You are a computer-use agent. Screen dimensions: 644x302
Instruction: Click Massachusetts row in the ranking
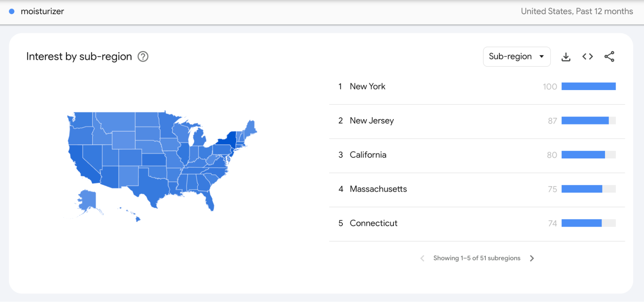378,189
